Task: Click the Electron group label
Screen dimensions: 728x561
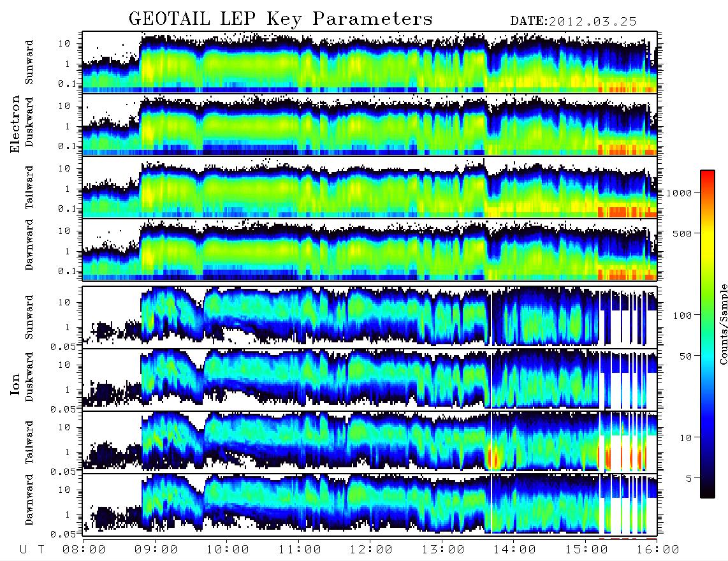Action: [15, 124]
